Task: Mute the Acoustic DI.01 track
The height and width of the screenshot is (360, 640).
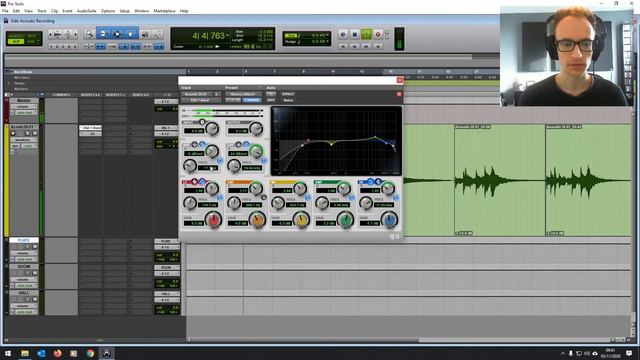Action: [x=35, y=133]
